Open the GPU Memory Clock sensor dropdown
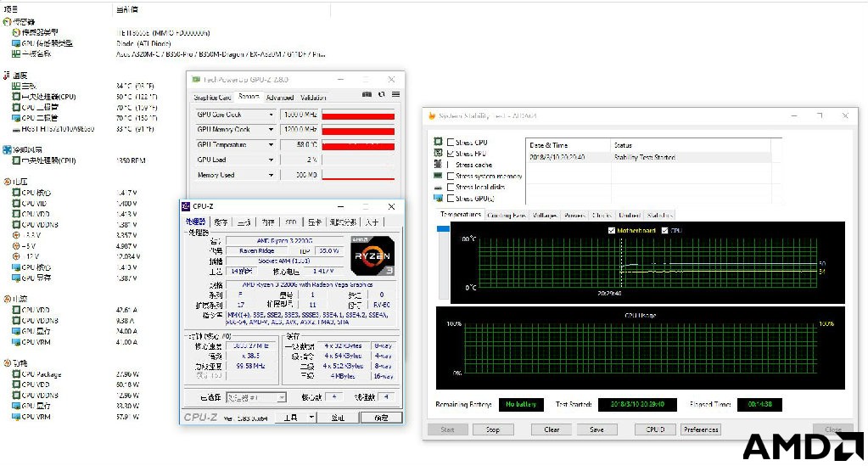 click(271, 130)
